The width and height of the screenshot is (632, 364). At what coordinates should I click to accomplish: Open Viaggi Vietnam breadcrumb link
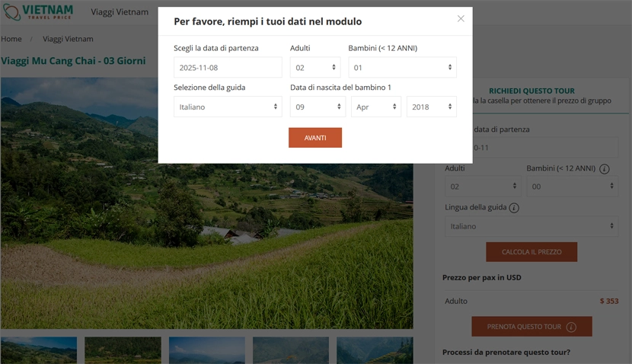coord(68,39)
